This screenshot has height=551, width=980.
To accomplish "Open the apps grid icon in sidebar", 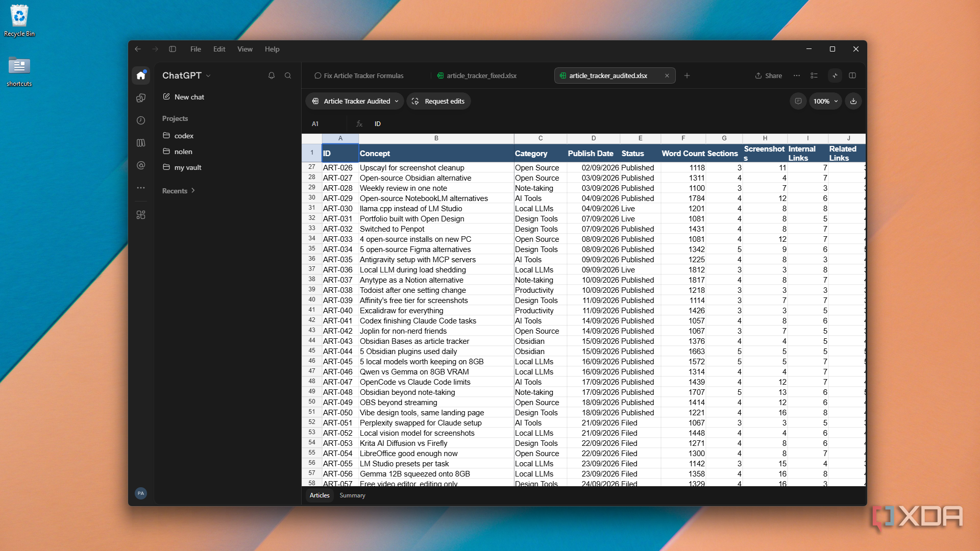I will tap(141, 215).
